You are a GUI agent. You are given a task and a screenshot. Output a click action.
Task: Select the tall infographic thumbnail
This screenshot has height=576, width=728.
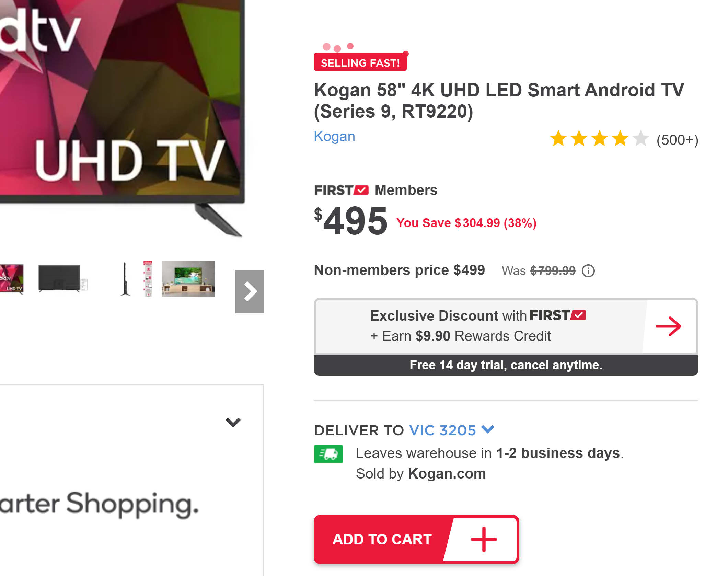(148, 279)
